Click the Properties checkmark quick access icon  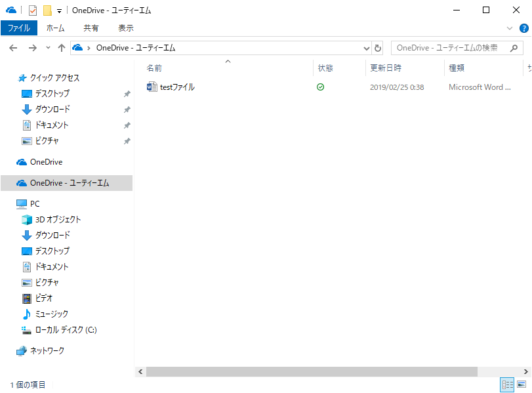33,10
